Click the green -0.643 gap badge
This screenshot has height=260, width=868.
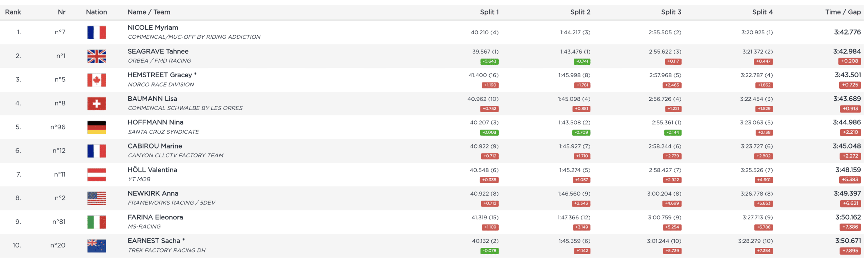click(489, 61)
